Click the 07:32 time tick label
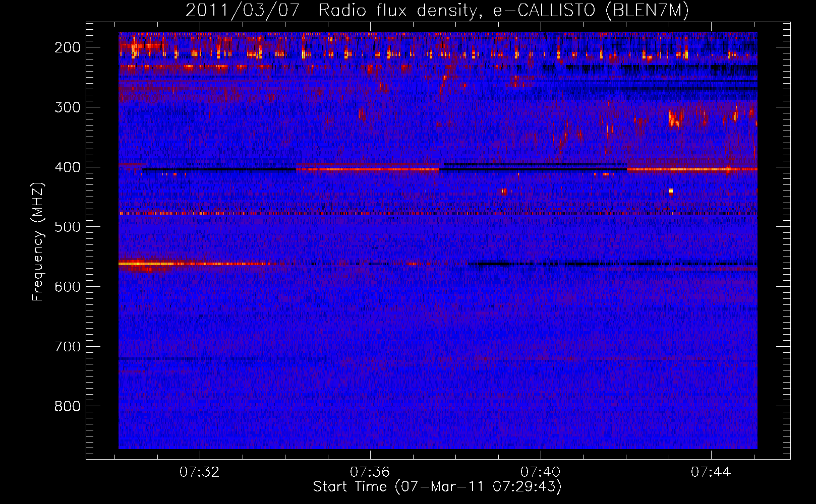This screenshot has width=816, height=504. click(x=200, y=472)
